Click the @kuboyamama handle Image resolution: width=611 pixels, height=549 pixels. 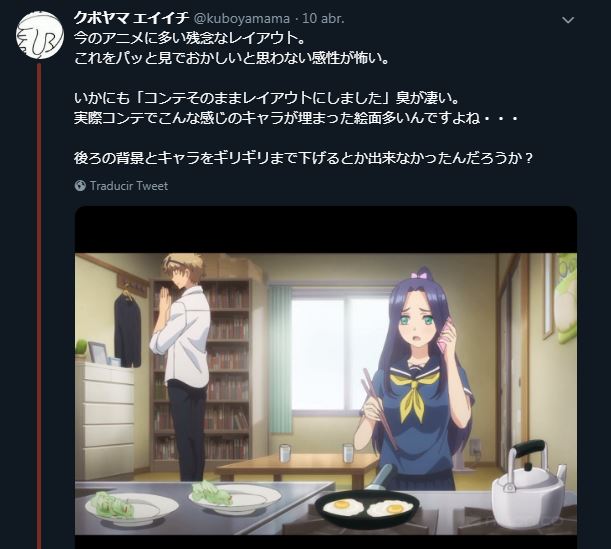click(x=242, y=18)
